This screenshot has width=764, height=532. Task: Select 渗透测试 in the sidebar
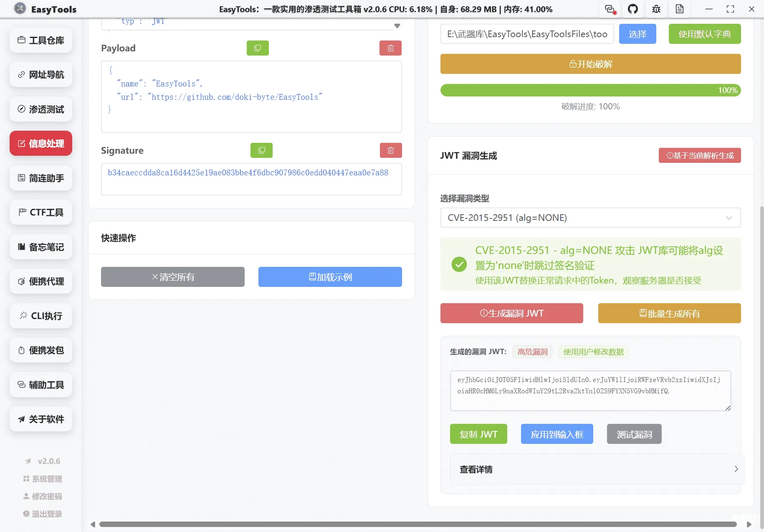[40, 109]
